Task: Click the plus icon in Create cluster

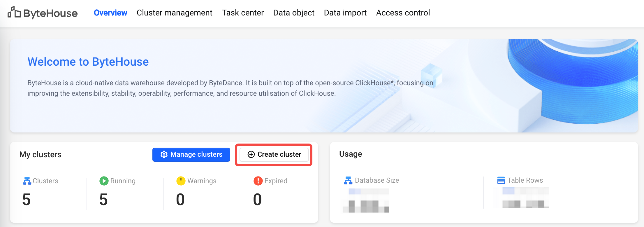Action: pos(251,154)
